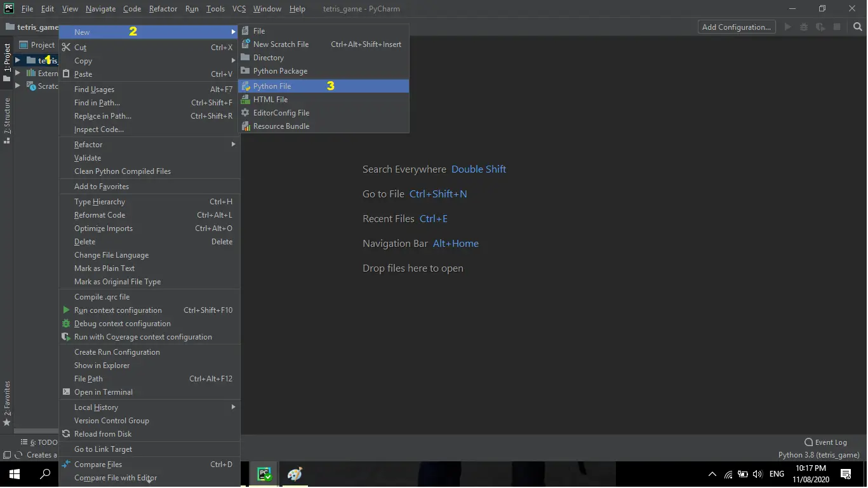Click the Python 3.8 interpreter status widget
Screen dimensions: 868x488
pyautogui.click(x=818, y=455)
